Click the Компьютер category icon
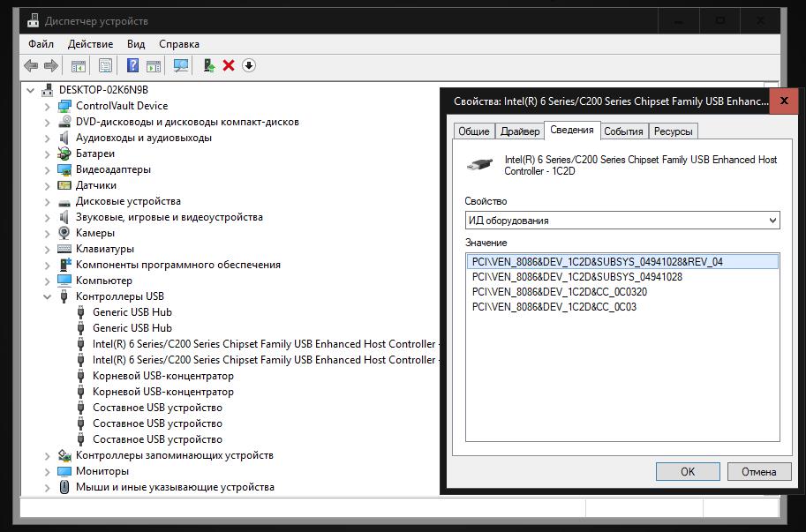The image size is (806, 532). [64, 281]
